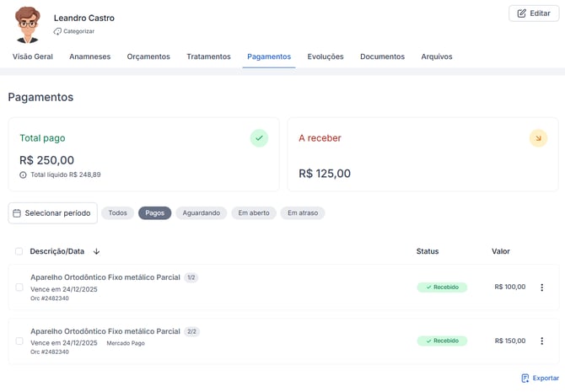Click the yellow arrow icon on A receber
The width and height of the screenshot is (565, 392).
tap(538, 138)
